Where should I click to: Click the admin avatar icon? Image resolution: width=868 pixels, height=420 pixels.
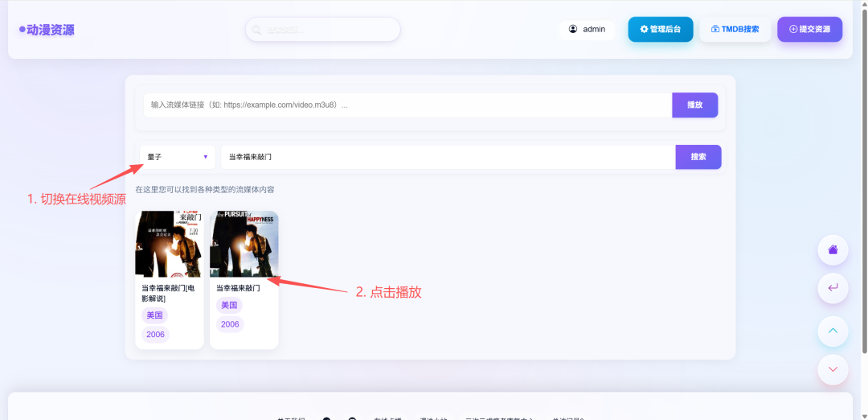tap(573, 29)
